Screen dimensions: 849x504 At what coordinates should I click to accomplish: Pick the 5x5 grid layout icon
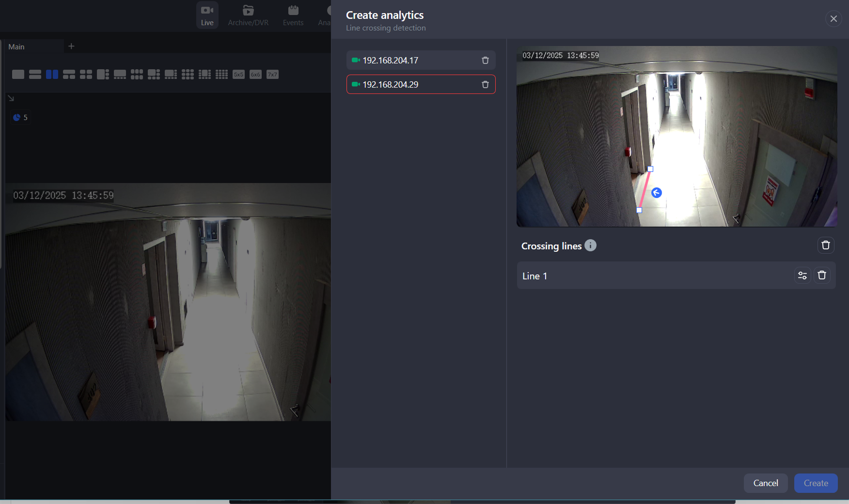(x=238, y=74)
